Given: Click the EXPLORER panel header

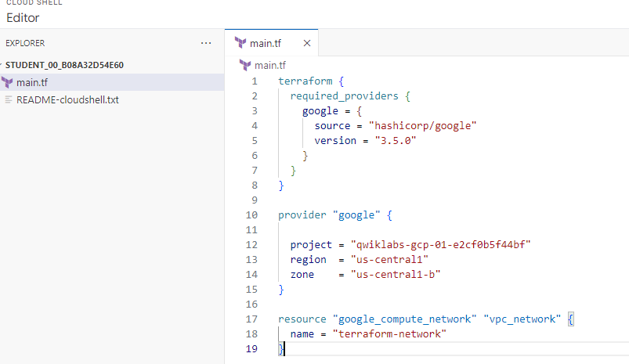Looking at the screenshot, I should click(25, 43).
